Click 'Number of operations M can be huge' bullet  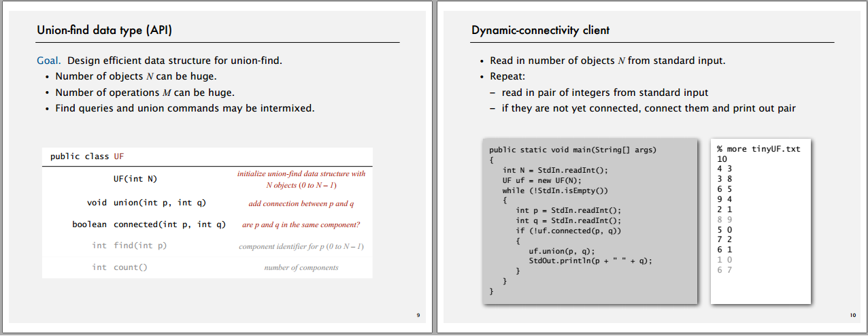[145, 93]
